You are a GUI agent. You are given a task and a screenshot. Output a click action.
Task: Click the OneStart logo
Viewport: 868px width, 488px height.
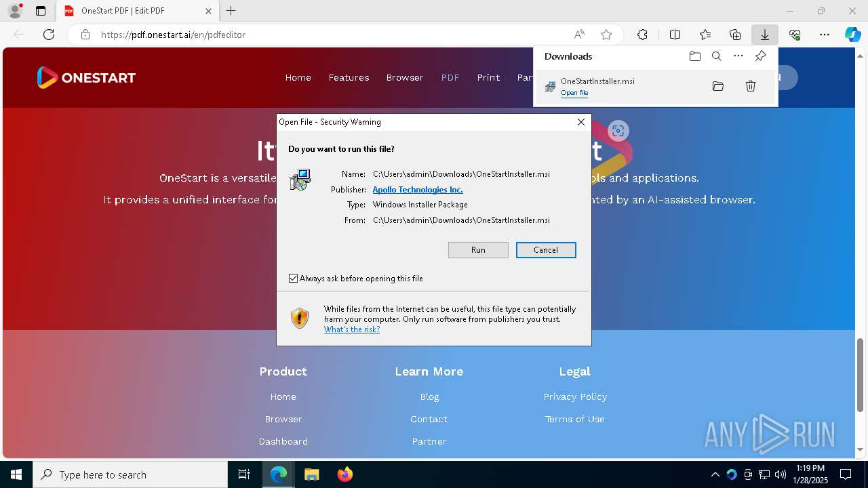coord(86,78)
